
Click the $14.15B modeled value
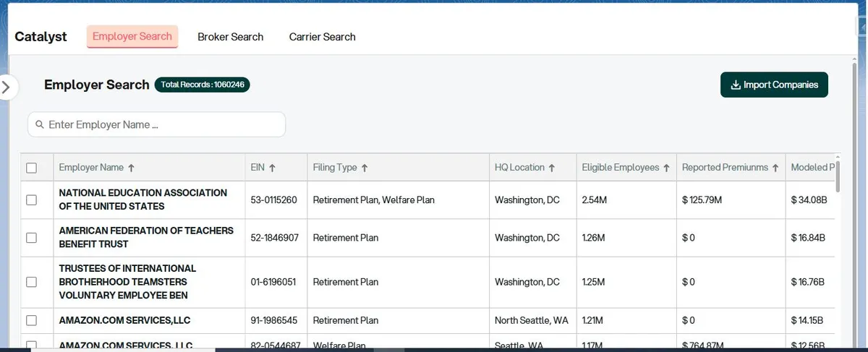[x=807, y=320]
